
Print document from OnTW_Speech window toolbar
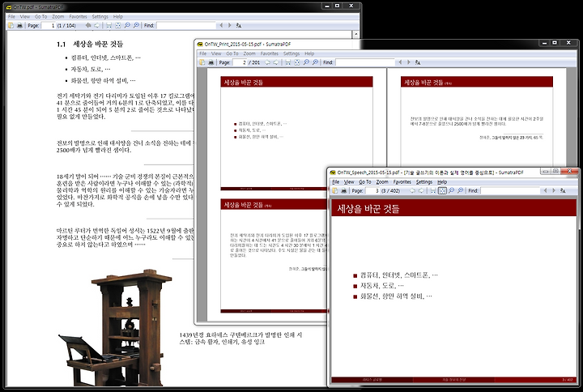tap(343, 190)
